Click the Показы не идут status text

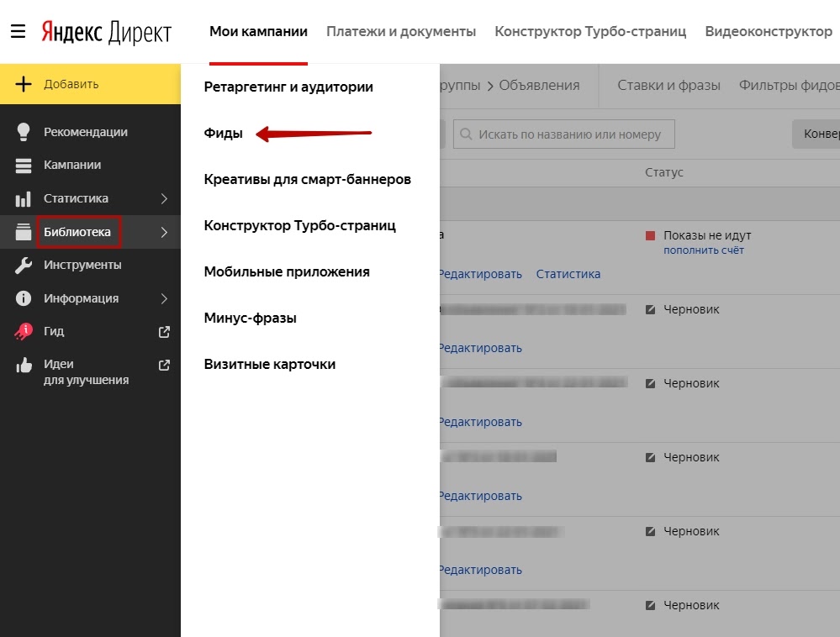click(707, 235)
